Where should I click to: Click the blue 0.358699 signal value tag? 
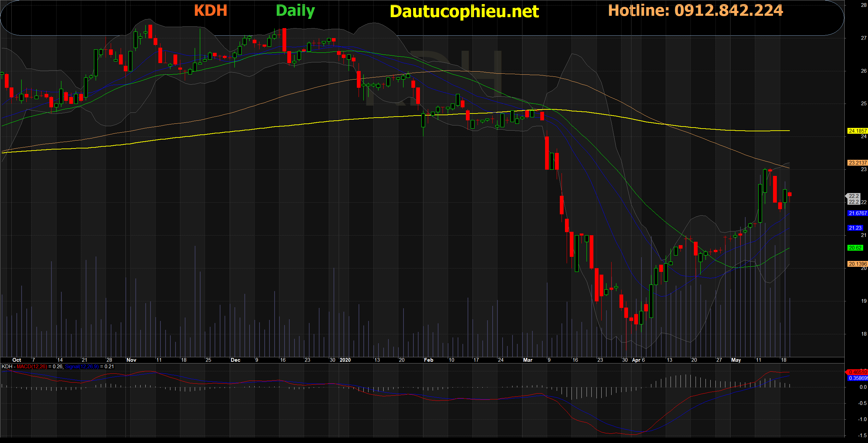pos(857,378)
